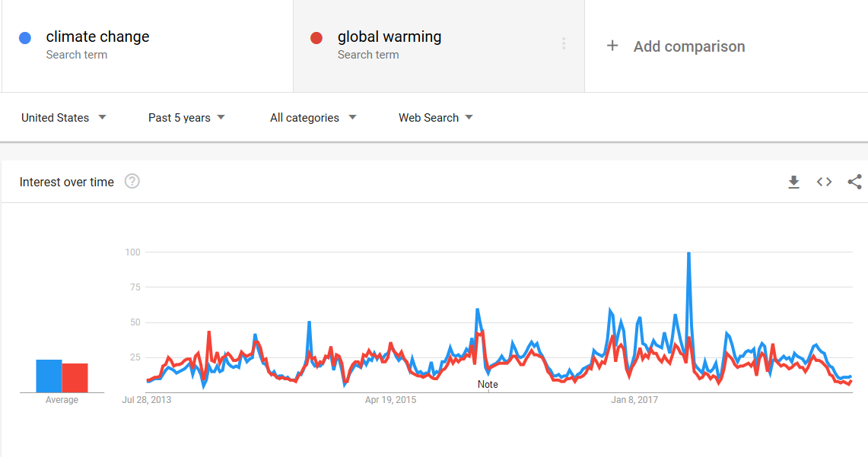Open help for Interest over time

point(132,182)
